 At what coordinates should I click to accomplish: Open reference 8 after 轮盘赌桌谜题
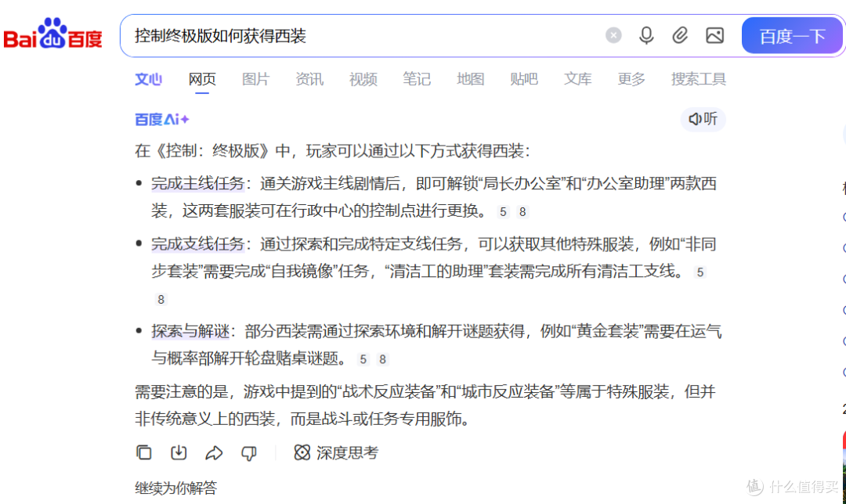382,359
